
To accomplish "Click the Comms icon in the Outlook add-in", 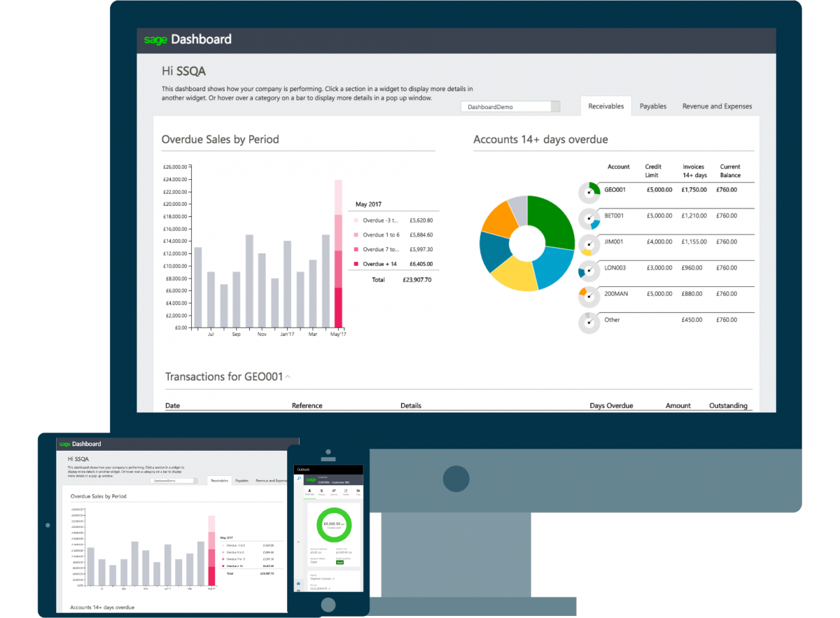I will (x=334, y=490).
